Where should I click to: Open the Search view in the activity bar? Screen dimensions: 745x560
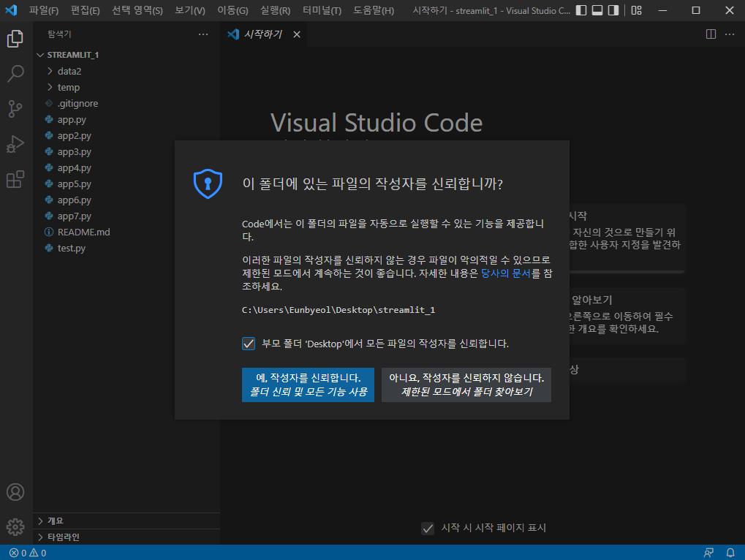(x=15, y=74)
